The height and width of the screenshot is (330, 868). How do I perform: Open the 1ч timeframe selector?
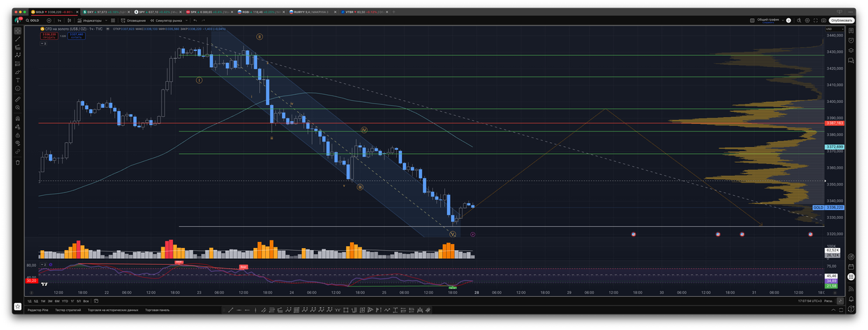click(x=59, y=20)
